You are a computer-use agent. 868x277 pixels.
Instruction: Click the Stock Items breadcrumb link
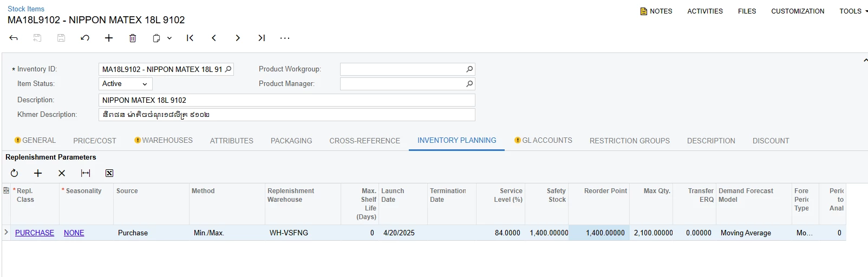coord(26,9)
